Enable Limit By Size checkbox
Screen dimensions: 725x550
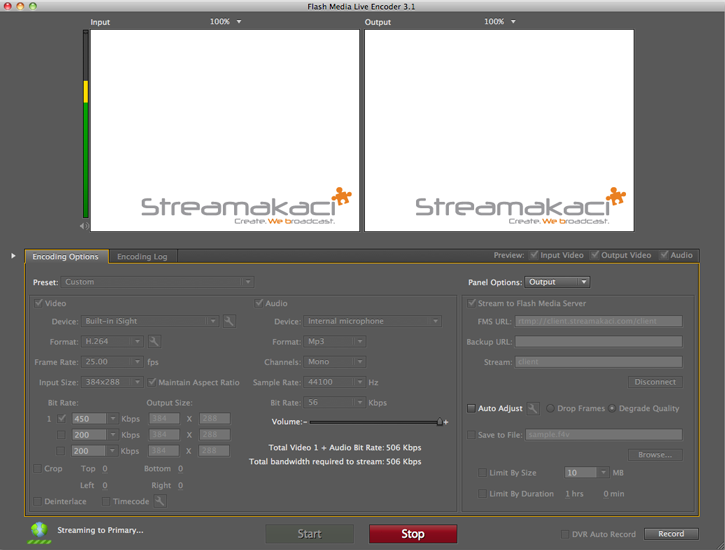pyautogui.click(x=482, y=473)
